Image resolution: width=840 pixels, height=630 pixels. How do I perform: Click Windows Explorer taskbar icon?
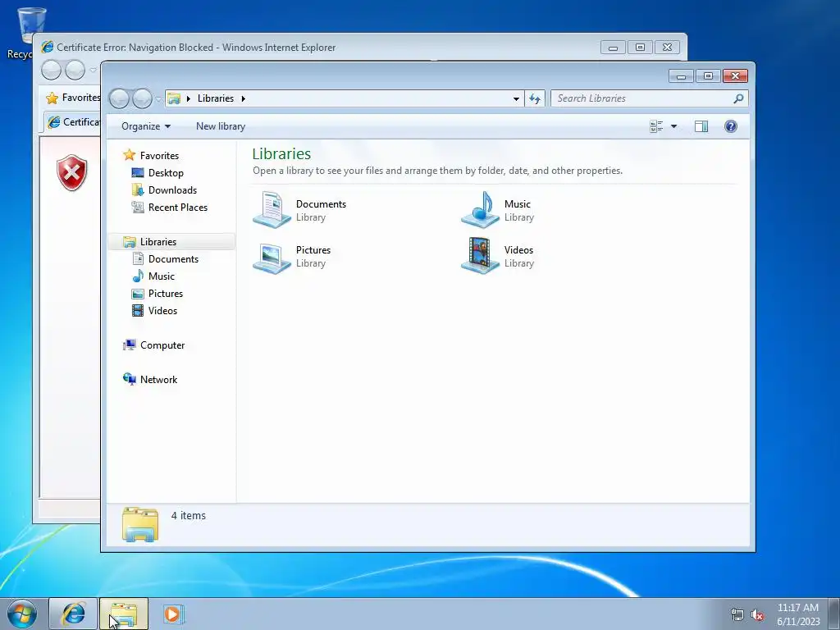124,614
